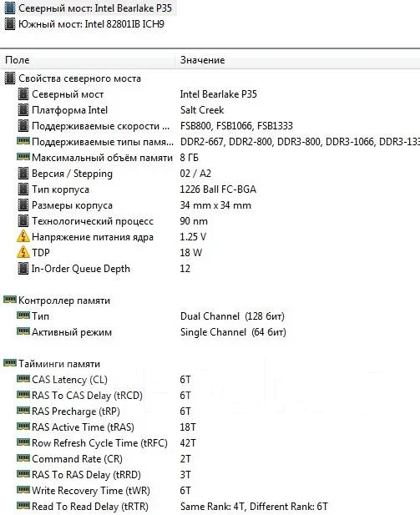Image resolution: width=420 pixels, height=515 pixels.
Task: Click the Write Recovery Time (tWR) icon
Action: click(23, 490)
